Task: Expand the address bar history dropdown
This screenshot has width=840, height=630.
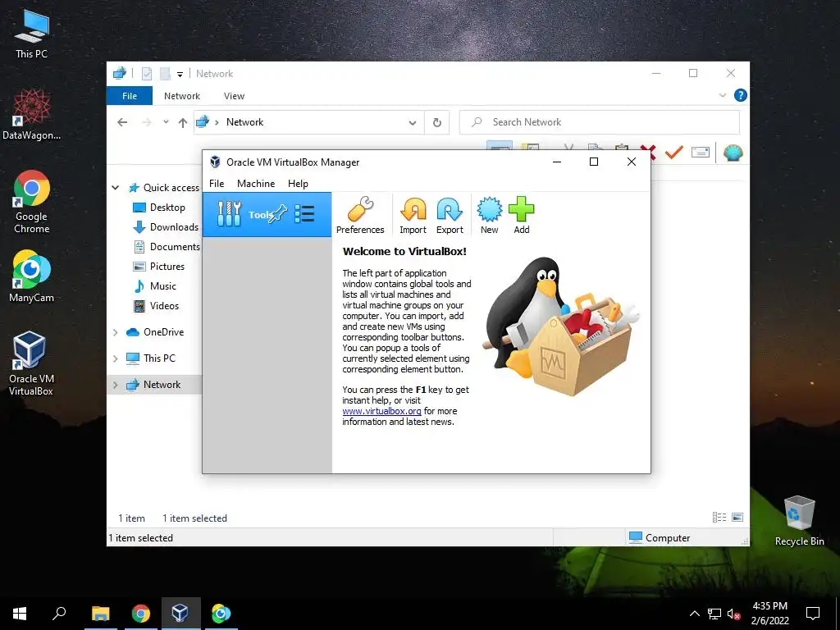Action: (412, 123)
